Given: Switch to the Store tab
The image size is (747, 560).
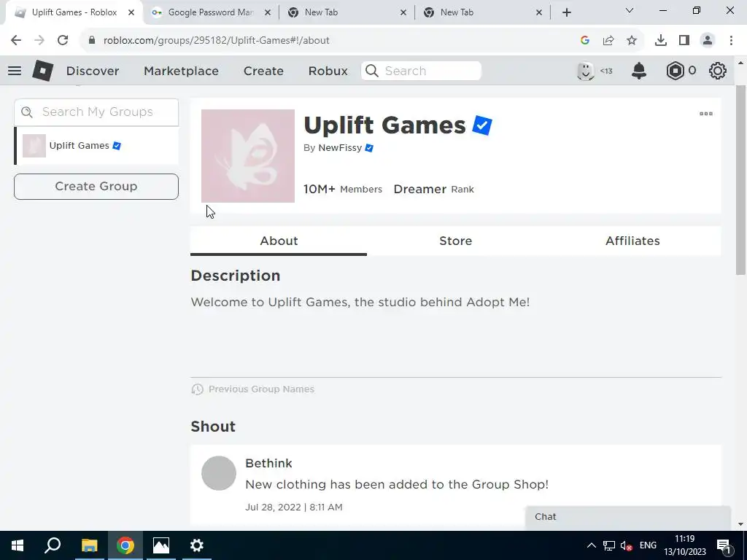Looking at the screenshot, I should pos(455,241).
